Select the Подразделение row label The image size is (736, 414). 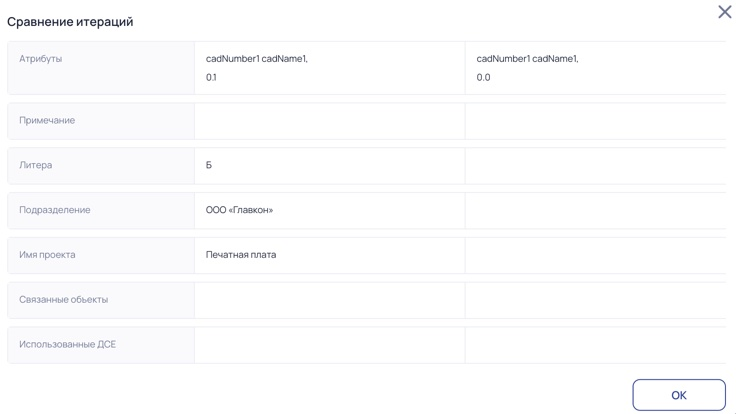[x=54, y=210]
